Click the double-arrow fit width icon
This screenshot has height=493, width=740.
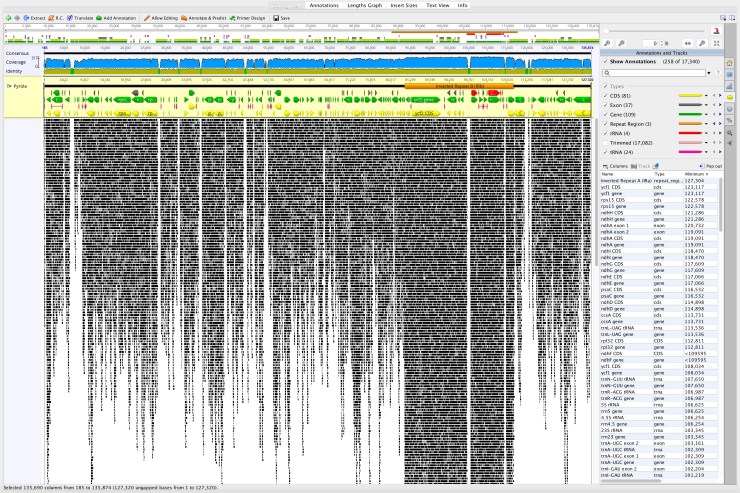[688, 43]
